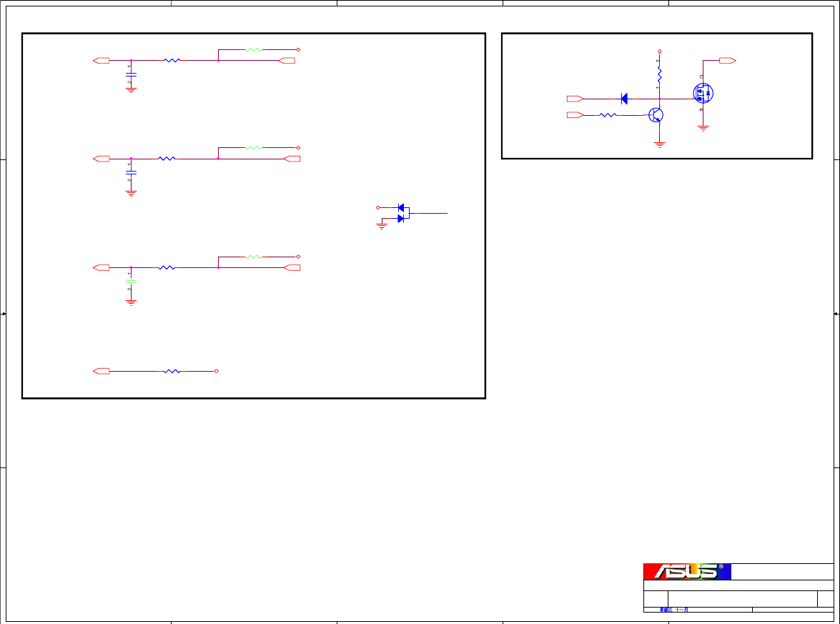
Task: Select the ground symbol under the NPN emitter
Action: coord(659,144)
